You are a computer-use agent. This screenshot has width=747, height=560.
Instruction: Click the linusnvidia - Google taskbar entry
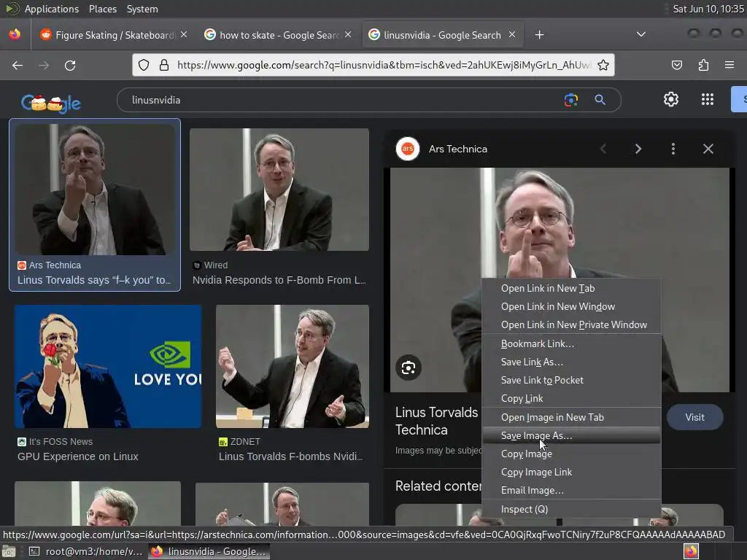pos(209,551)
